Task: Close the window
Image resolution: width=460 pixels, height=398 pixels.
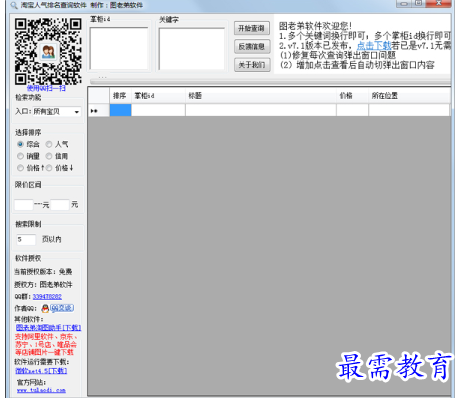Action: pyautogui.click(x=438, y=3)
